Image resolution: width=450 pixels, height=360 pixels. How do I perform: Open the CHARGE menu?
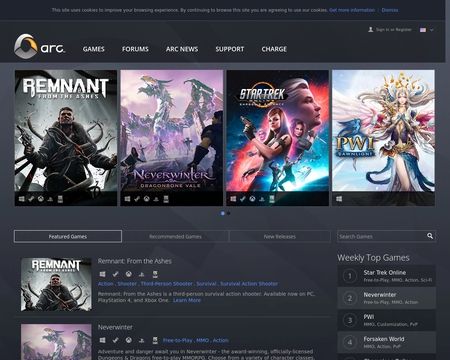[x=274, y=49]
